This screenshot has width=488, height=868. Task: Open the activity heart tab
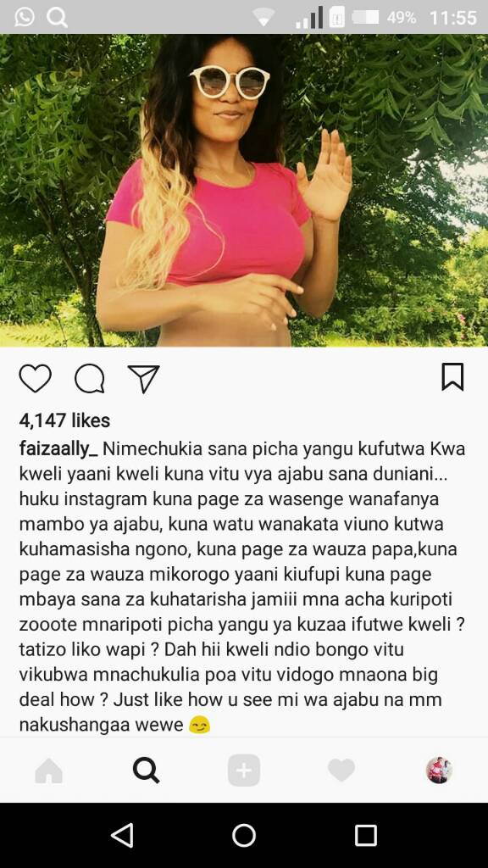pyautogui.click(x=341, y=770)
